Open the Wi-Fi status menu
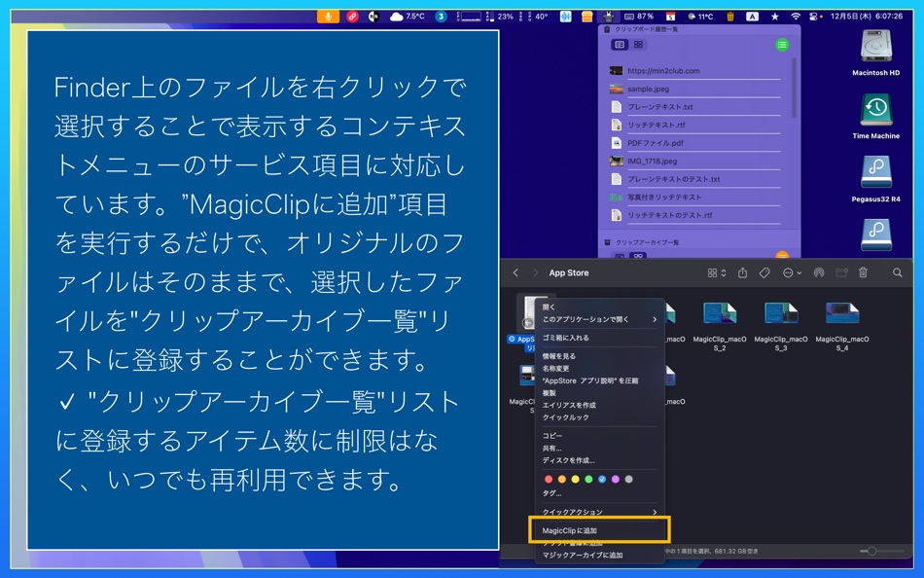 (x=796, y=17)
